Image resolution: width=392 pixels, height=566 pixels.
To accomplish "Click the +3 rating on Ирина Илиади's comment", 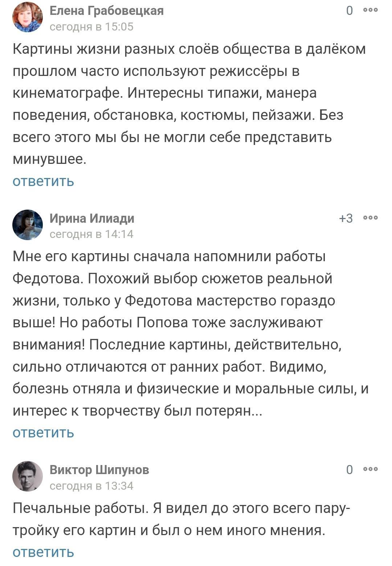I will (x=346, y=218).
